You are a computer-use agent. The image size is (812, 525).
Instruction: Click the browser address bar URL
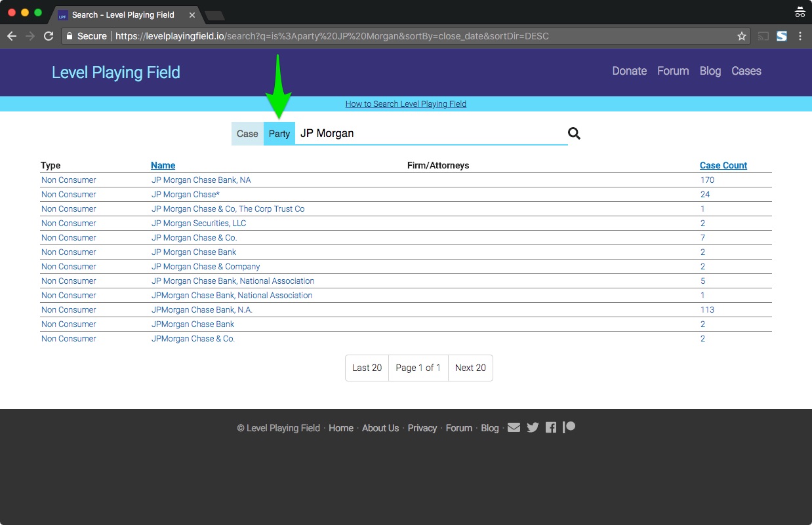332,36
